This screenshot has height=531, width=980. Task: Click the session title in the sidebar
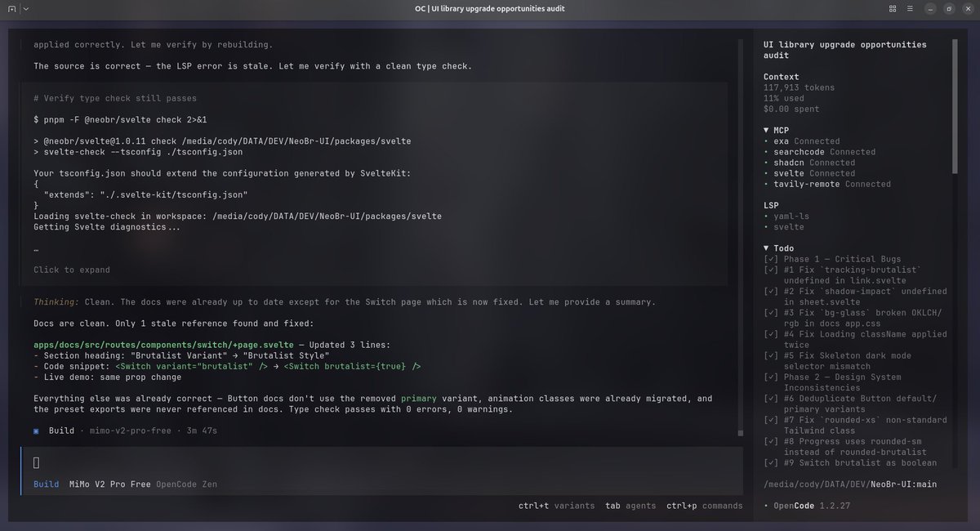(845, 50)
